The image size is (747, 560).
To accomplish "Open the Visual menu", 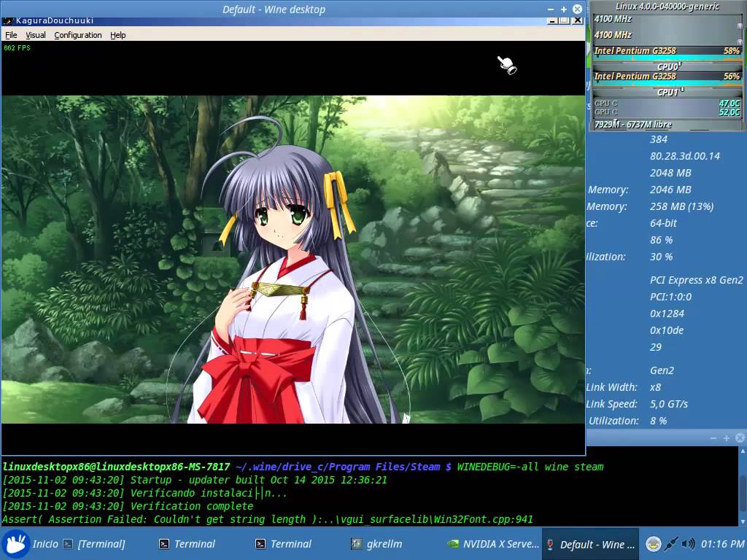I will tap(35, 35).
